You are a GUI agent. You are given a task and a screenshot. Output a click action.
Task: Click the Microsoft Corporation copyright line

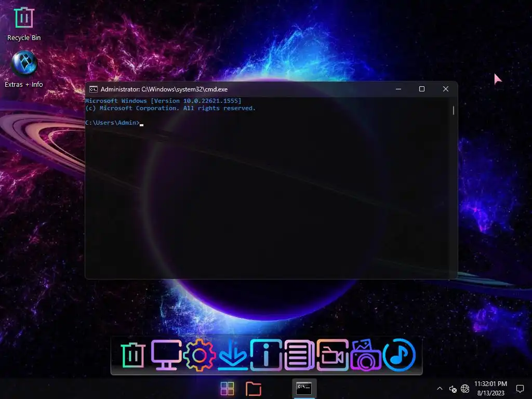[x=170, y=108]
